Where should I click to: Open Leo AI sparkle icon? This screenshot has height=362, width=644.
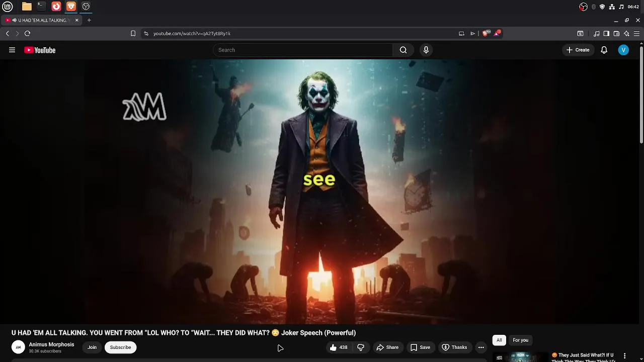[x=626, y=34]
